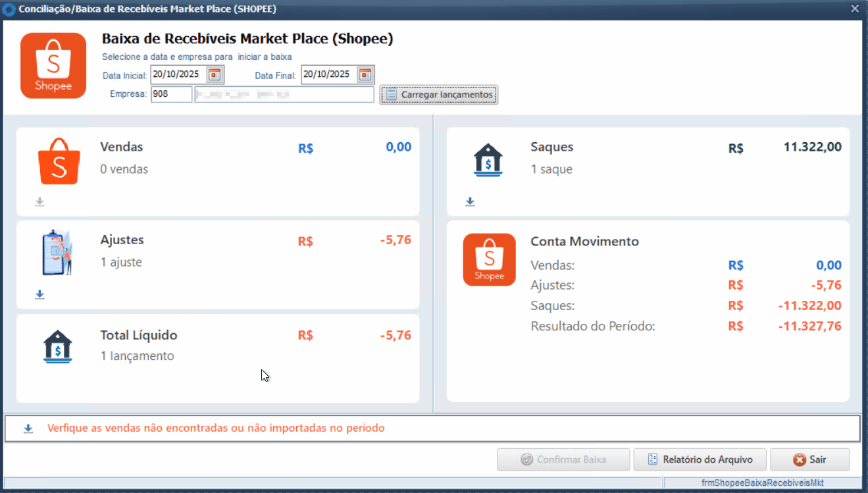Click the bank icon in Total Líquido
868x493 pixels.
point(58,346)
